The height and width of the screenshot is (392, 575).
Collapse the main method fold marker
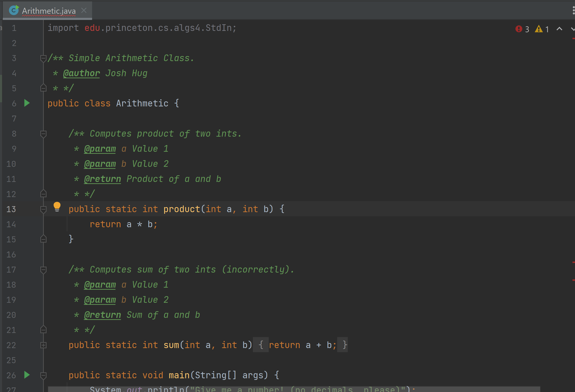[43, 376]
